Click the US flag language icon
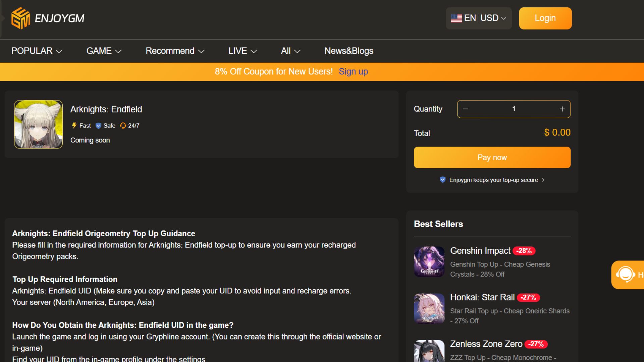 click(456, 18)
